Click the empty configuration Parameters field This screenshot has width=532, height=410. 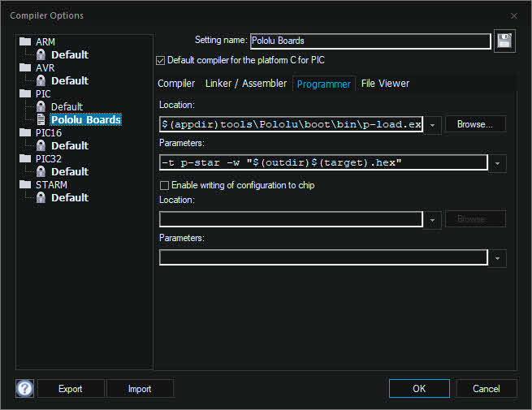coord(323,257)
